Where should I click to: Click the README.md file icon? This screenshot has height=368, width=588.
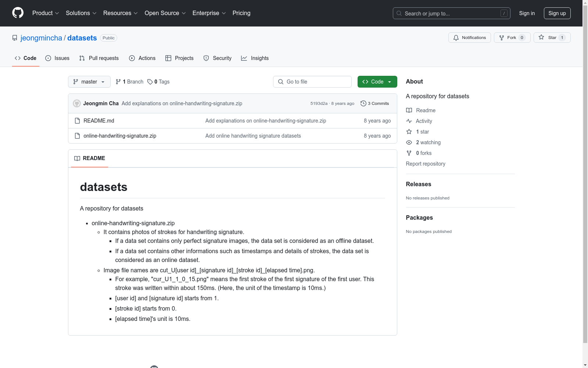[x=77, y=121]
